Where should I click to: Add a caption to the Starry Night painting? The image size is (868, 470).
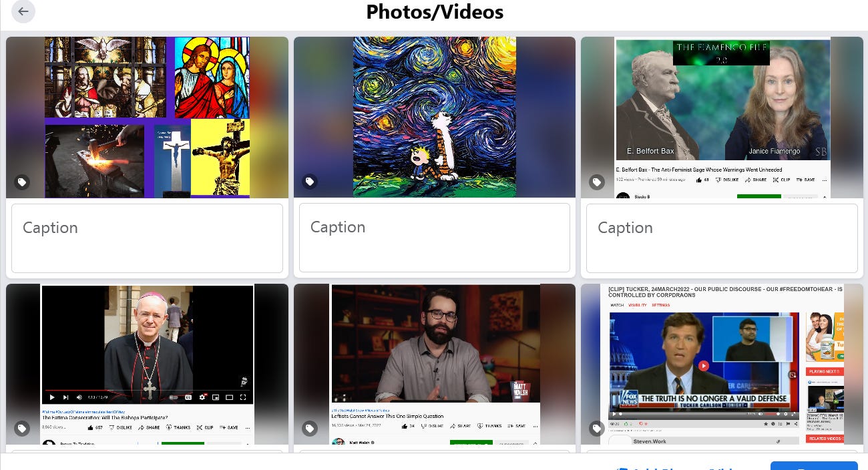[435, 238]
